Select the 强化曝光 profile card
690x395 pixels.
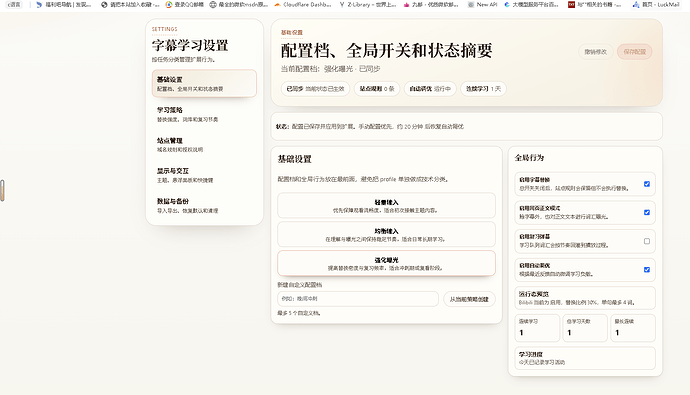[386, 263]
